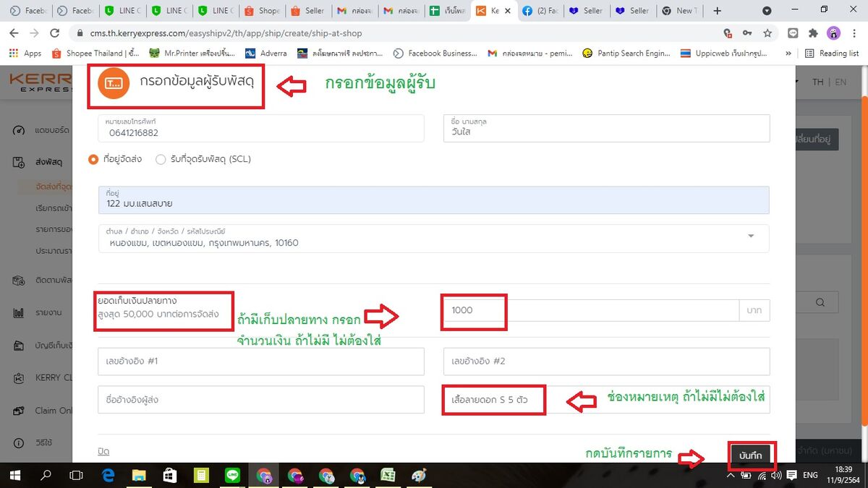Screen dimensions: 868x488
Task: Open the Pantip Search Engine bookmark
Action: 626,53
